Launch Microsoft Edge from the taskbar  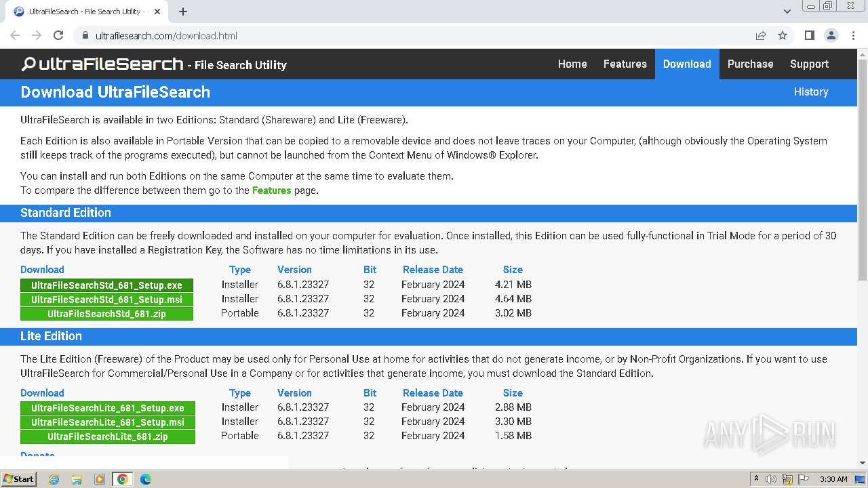click(145, 479)
